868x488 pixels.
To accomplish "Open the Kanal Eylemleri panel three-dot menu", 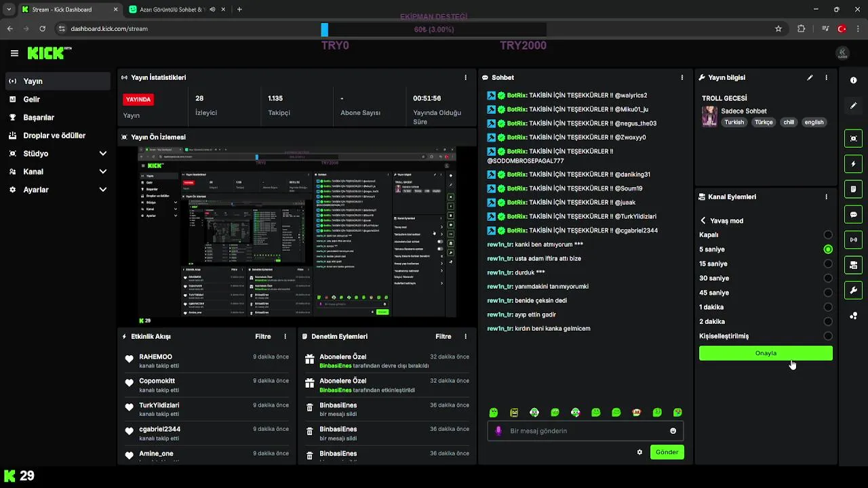I will (x=826, y=197).
